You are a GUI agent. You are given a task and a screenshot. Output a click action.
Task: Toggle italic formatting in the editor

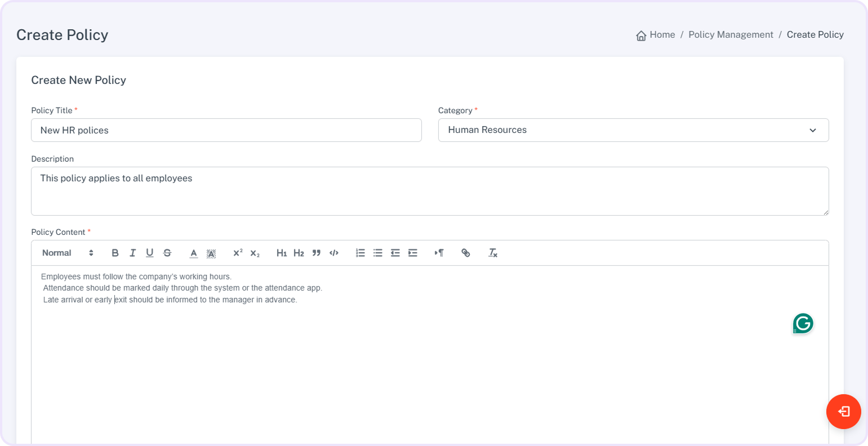tap(132, 253)
